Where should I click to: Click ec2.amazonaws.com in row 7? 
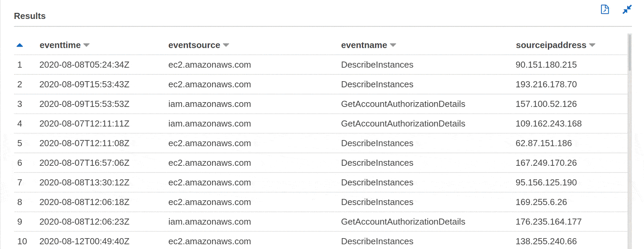click(210, 183)
